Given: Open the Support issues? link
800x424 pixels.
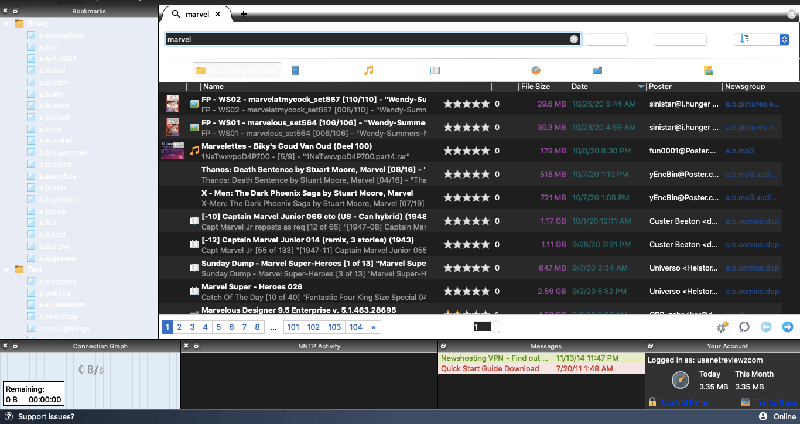Looking at the screenshot, I should [46, 416].
